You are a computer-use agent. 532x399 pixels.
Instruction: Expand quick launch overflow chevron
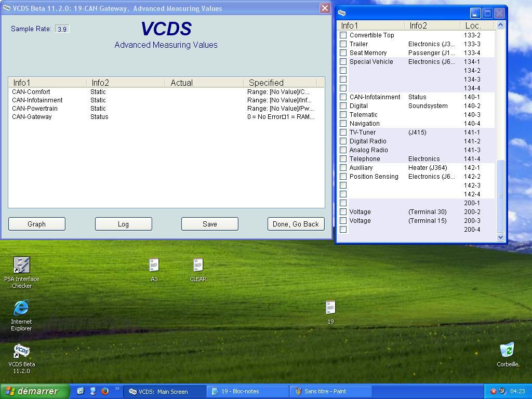pyautogui.click(x=117, y=389)
